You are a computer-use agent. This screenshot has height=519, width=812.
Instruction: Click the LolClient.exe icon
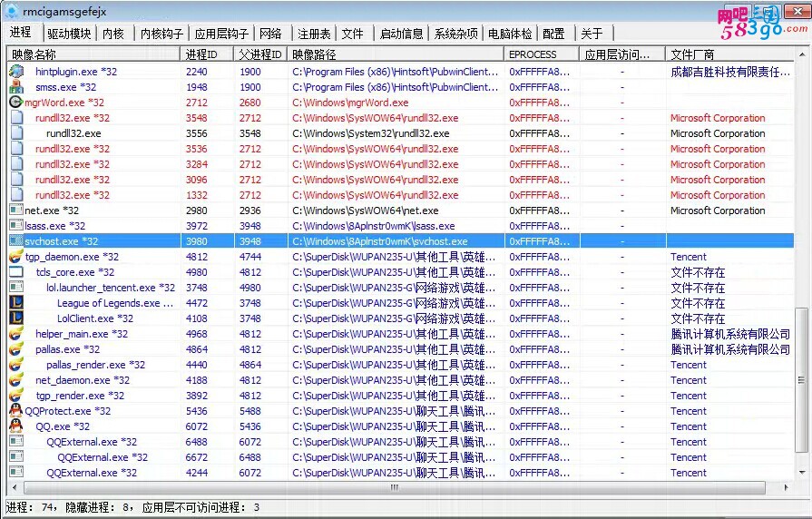point(16,318)
